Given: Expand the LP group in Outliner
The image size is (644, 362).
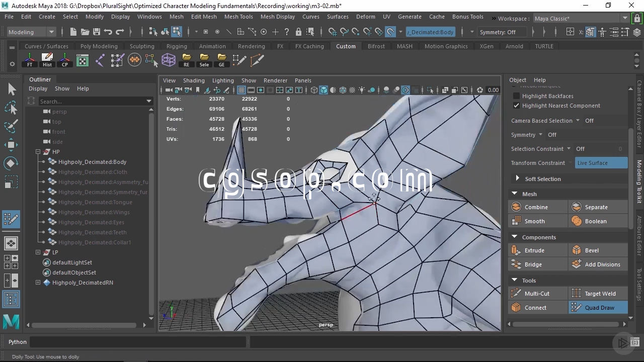Looking at the screenshot, I should 38,252.
